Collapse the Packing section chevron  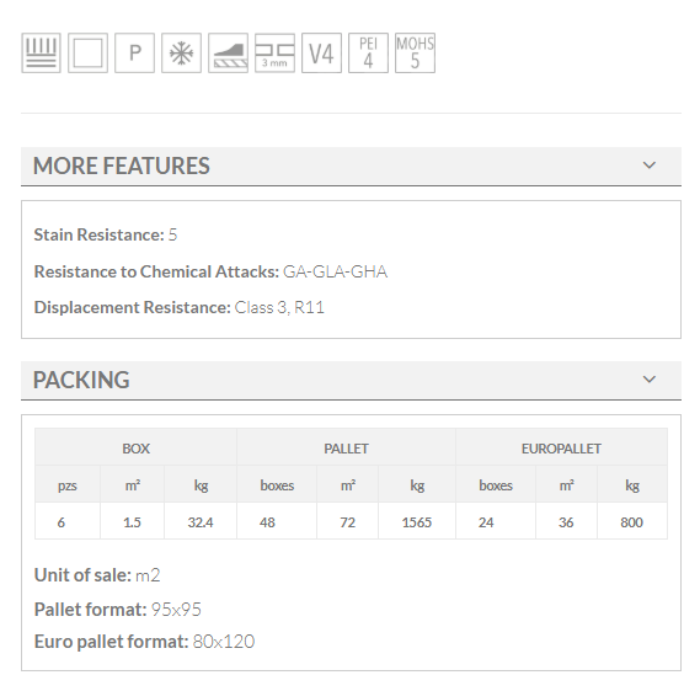tap(650, 380)
